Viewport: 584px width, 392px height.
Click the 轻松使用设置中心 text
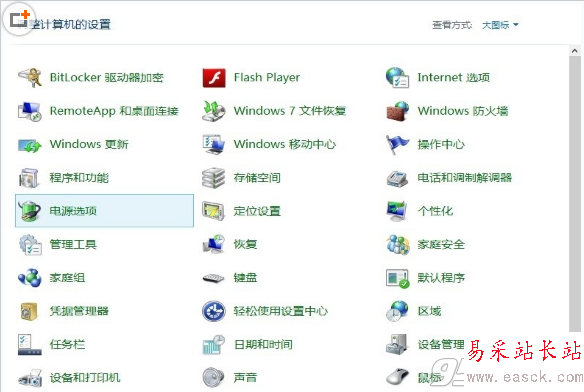[x=281, y=311]
